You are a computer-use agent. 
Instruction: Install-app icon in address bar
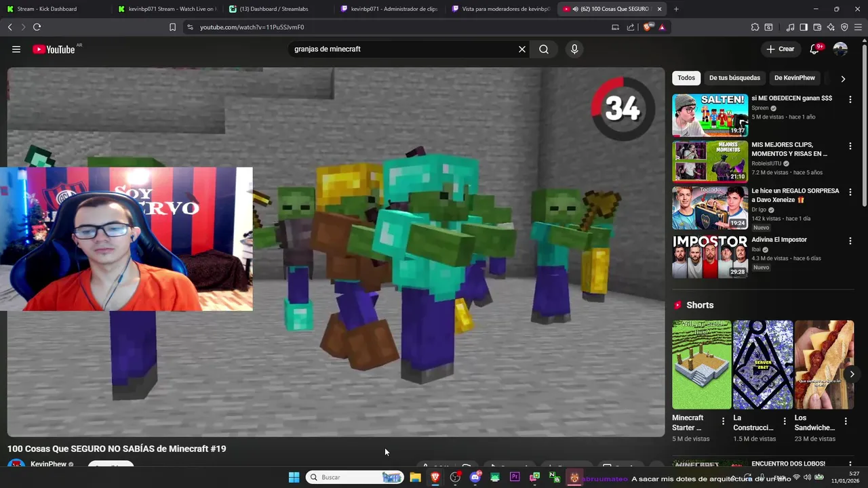615,27
